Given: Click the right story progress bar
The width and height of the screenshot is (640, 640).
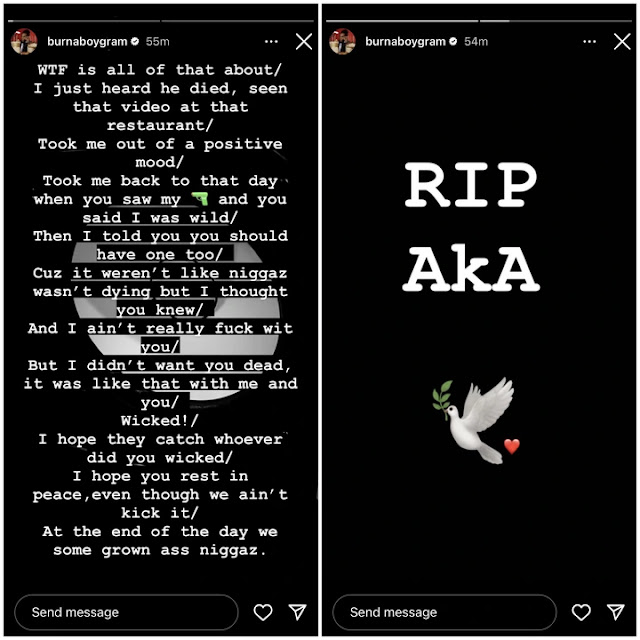Looking at the screenshot, I should point(479,20).
